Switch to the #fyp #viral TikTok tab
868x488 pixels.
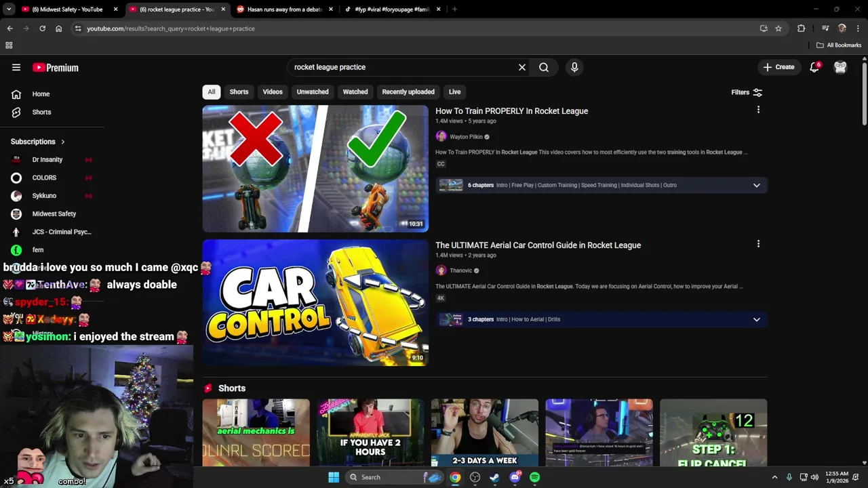(392, 9)
